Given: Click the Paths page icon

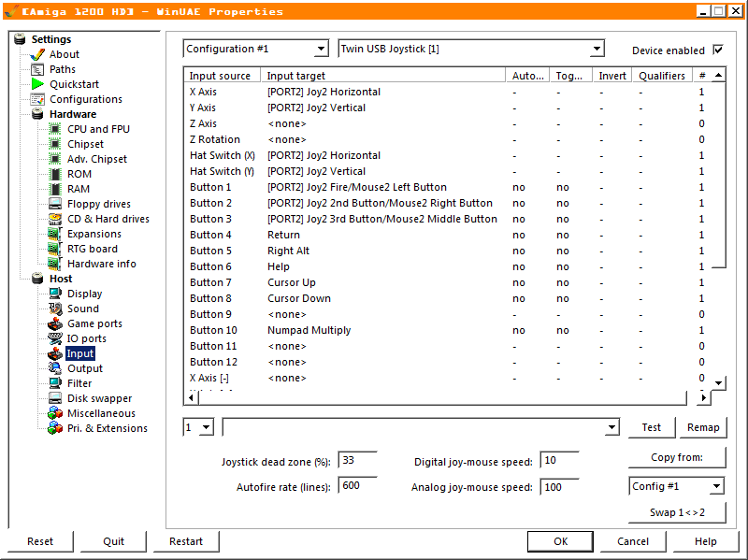Looking at the screenshot, I should [37, 69].
